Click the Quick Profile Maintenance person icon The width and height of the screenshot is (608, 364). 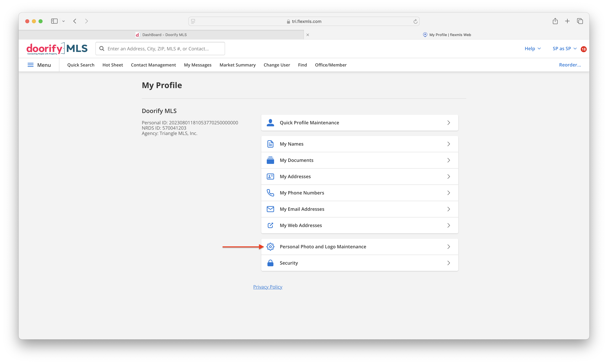pyautogui.click(x=270, y=123)
